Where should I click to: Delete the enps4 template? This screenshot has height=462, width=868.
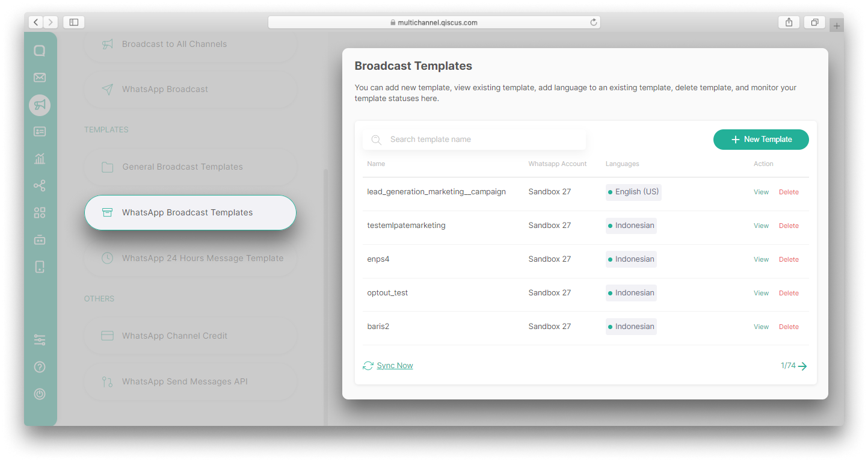point(789,259)
